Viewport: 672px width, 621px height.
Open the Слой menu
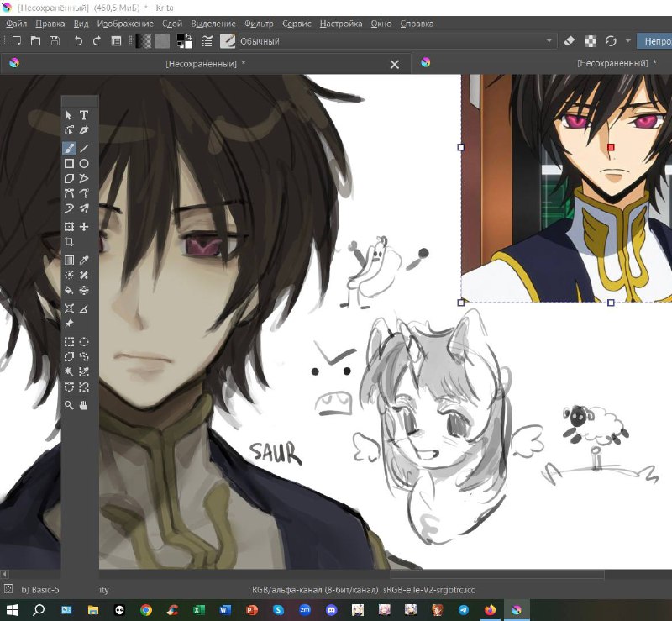coord(172,24)
